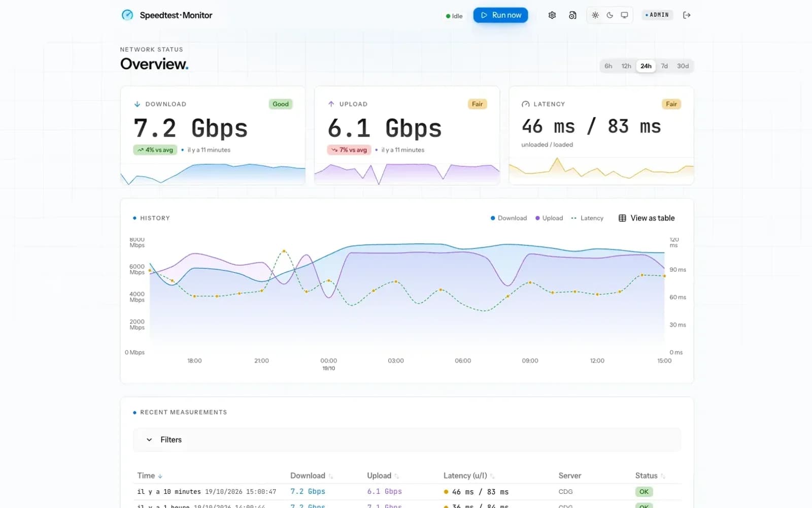Click the Upload card arrow icon
This screenshot has width=812, height=508.
coord(331,104)
